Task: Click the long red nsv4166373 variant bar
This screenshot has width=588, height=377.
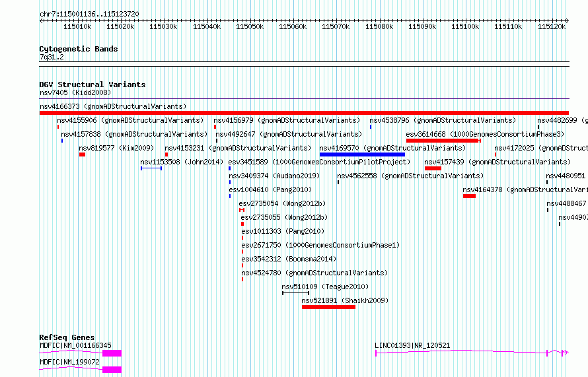Action: (x=304, y=113)
